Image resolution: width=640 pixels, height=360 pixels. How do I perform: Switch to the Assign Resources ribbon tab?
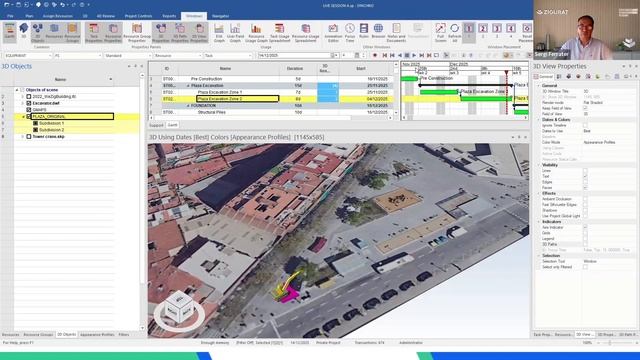[58, 16]
